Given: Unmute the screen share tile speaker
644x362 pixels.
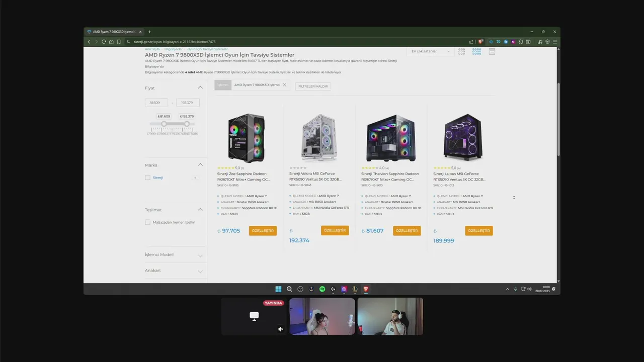Looking at the screenshot, I should pyautogui.click(x=281, y=329).
